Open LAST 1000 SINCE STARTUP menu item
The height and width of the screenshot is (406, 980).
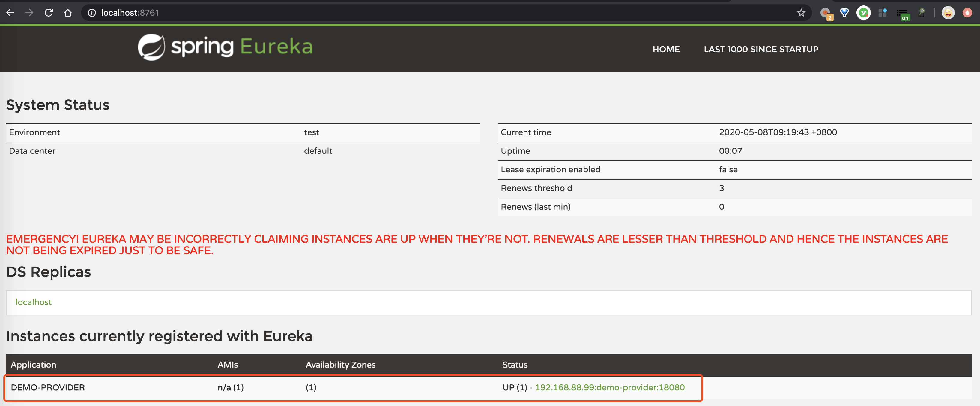point(761,49)
